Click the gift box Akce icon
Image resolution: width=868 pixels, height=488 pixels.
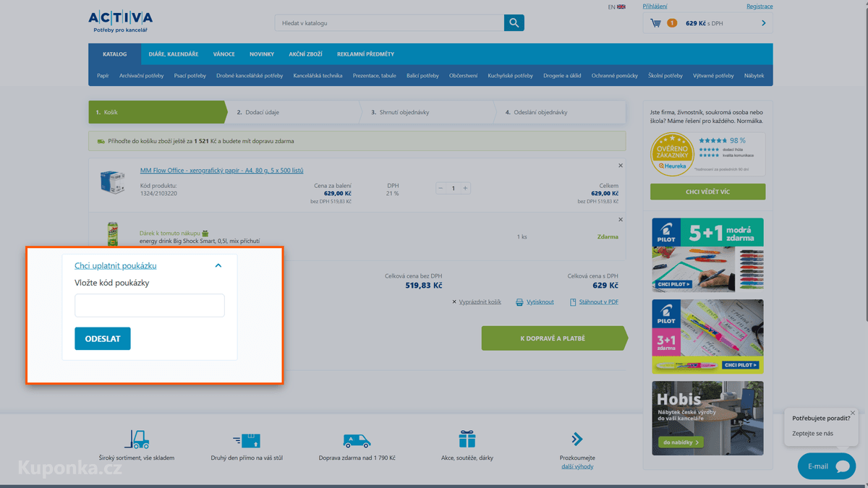[467, 439]
